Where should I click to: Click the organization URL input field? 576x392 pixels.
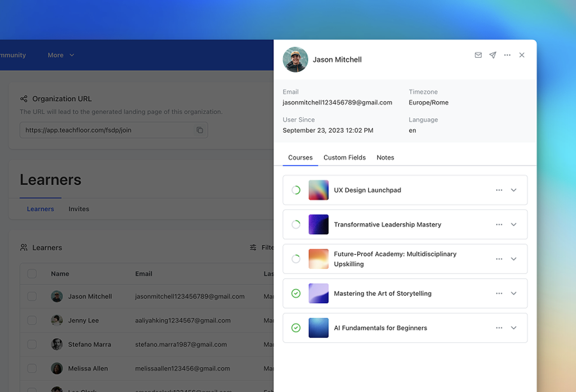pos(114,130)
